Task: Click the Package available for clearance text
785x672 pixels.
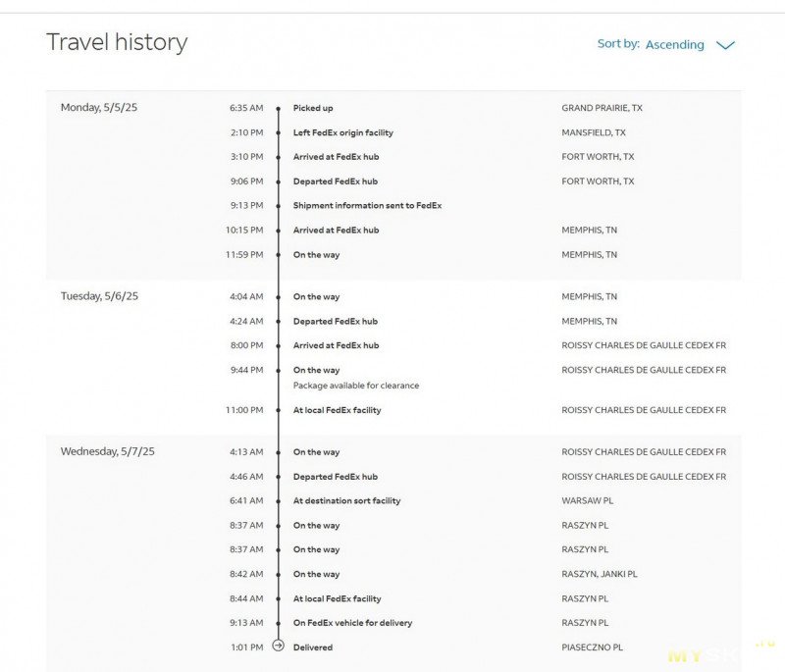Action: (x=356, y=386)
